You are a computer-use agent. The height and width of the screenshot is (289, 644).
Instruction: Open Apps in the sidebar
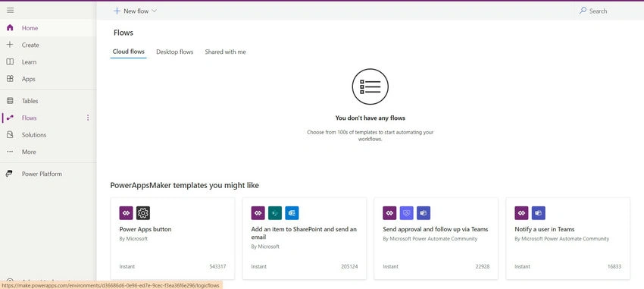pyautogui.click(x=48, y=79)
